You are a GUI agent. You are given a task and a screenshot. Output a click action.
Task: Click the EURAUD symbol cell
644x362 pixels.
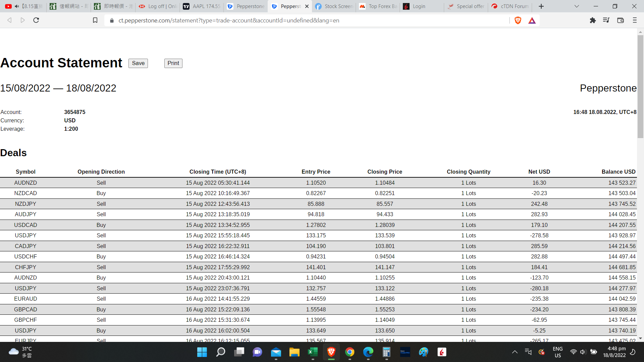[25, 299]
